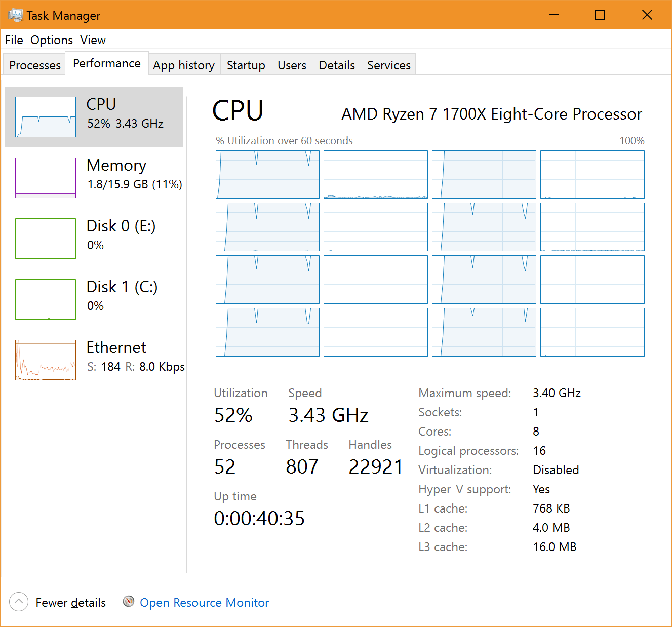Viewport: 672px width, 627px height.
Task: Click the handles count 22921
Action: (376, 466)
